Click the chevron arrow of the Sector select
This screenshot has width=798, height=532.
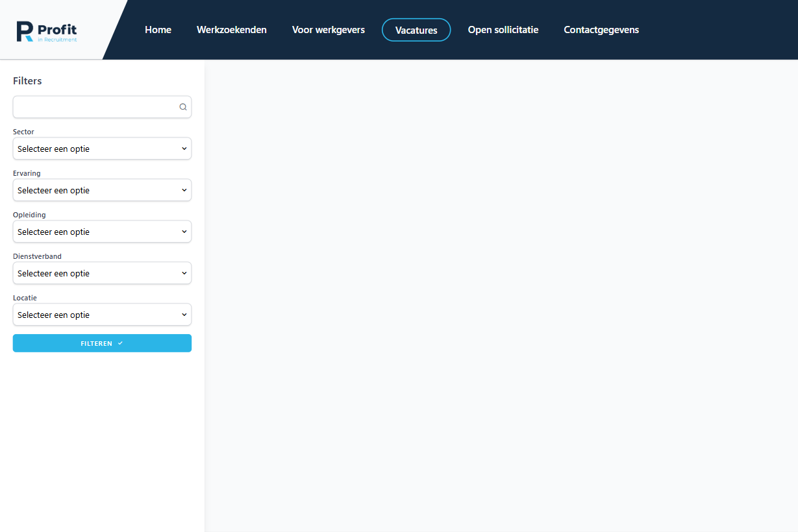[184, 149]
